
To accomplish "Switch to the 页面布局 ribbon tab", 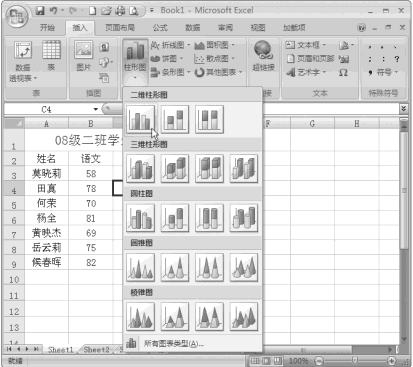I will tap(120, 28).
